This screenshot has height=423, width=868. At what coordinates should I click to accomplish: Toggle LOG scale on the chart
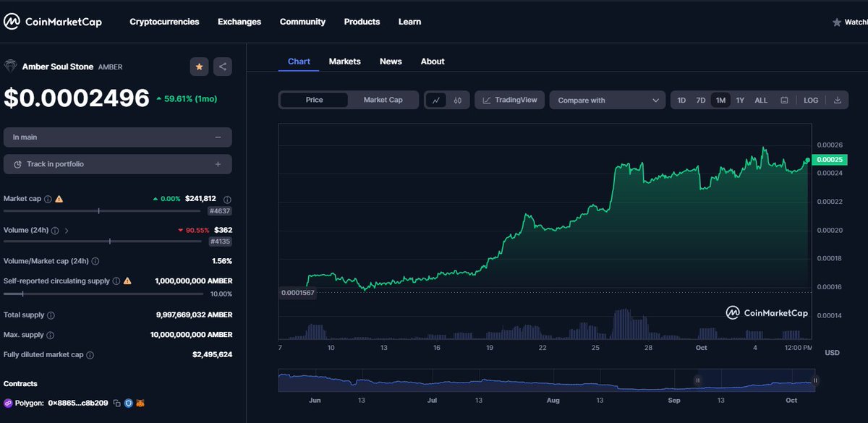pos(811,101)
